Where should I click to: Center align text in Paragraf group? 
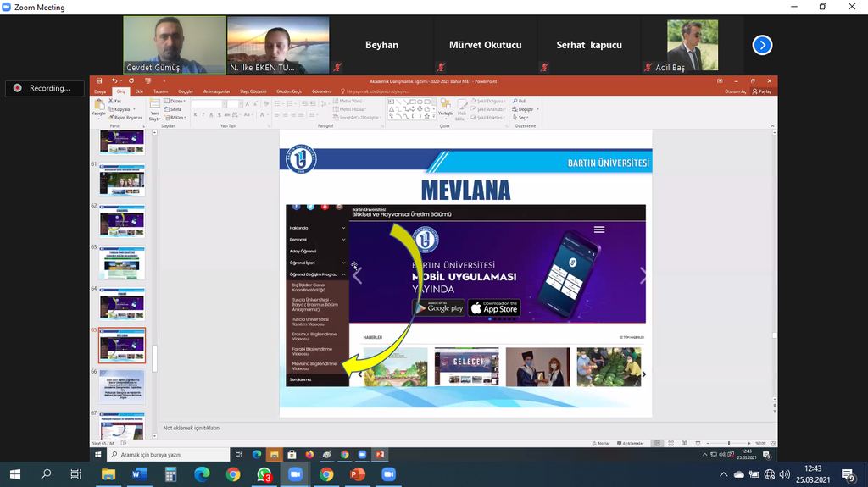point(285,115)
